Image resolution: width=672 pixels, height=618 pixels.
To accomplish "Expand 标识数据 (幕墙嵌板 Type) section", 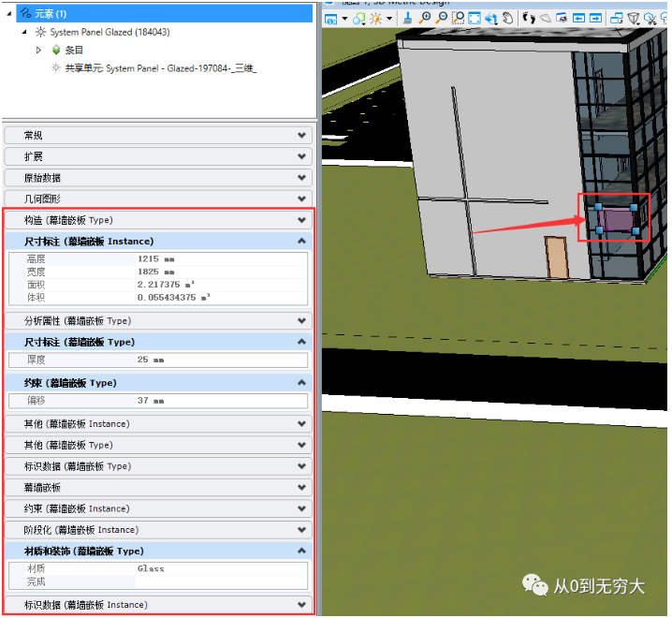I will [x=158, y=466].
